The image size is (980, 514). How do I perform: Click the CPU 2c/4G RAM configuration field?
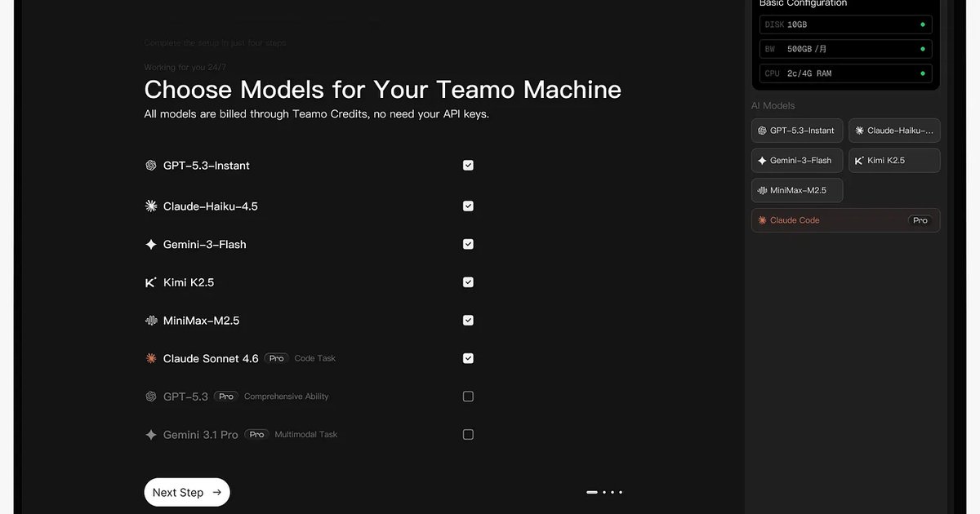845,73
